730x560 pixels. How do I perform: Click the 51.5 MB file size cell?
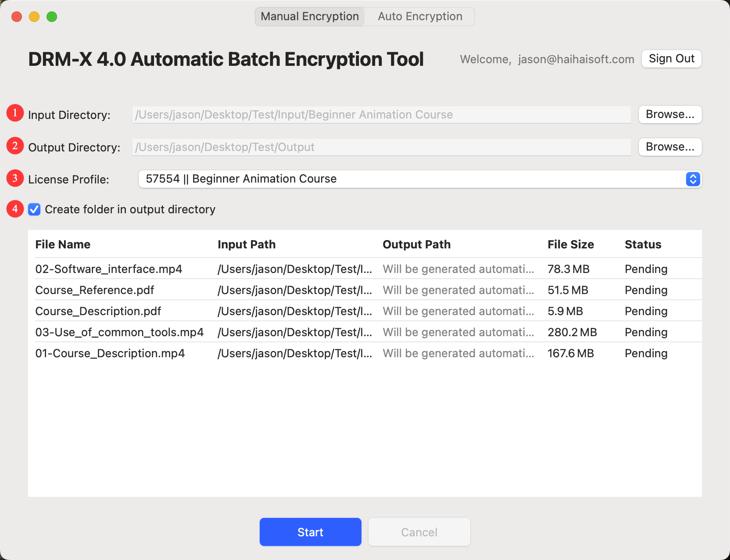tap(568, 290)
